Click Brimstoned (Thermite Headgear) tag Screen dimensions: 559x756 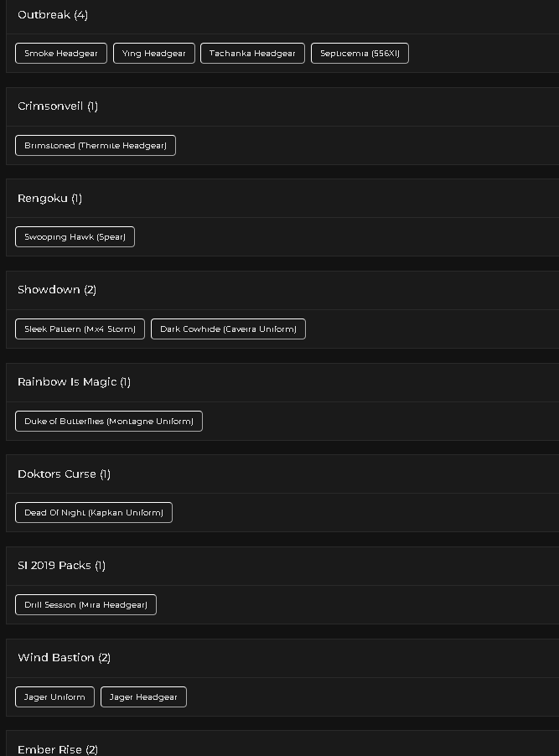point(96,146)
